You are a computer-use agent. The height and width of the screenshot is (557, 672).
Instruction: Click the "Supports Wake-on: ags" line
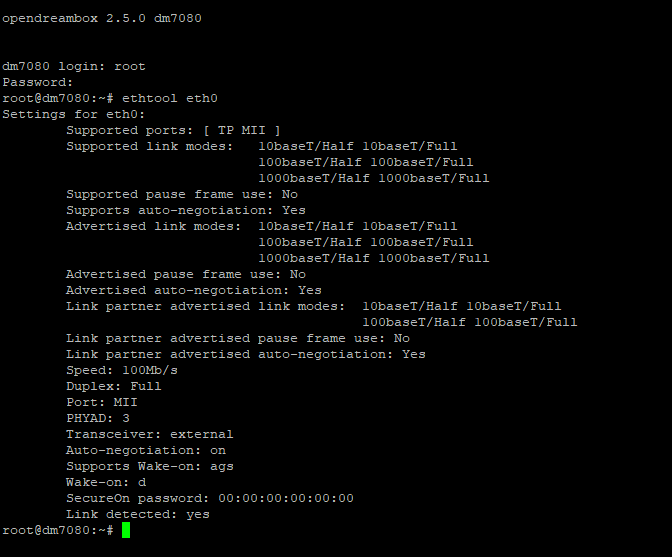[150, 466]
